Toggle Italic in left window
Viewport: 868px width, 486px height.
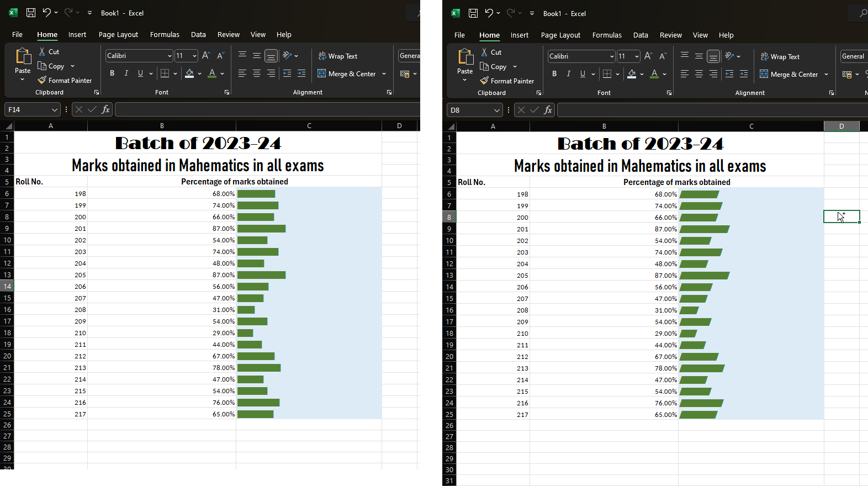pos(126,73)
